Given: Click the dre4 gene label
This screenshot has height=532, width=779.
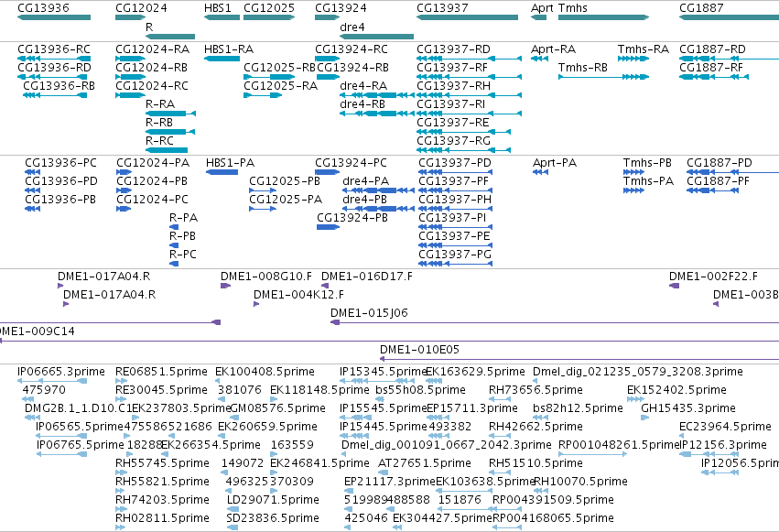Looking at the screenshot, I should coord(352,27).
